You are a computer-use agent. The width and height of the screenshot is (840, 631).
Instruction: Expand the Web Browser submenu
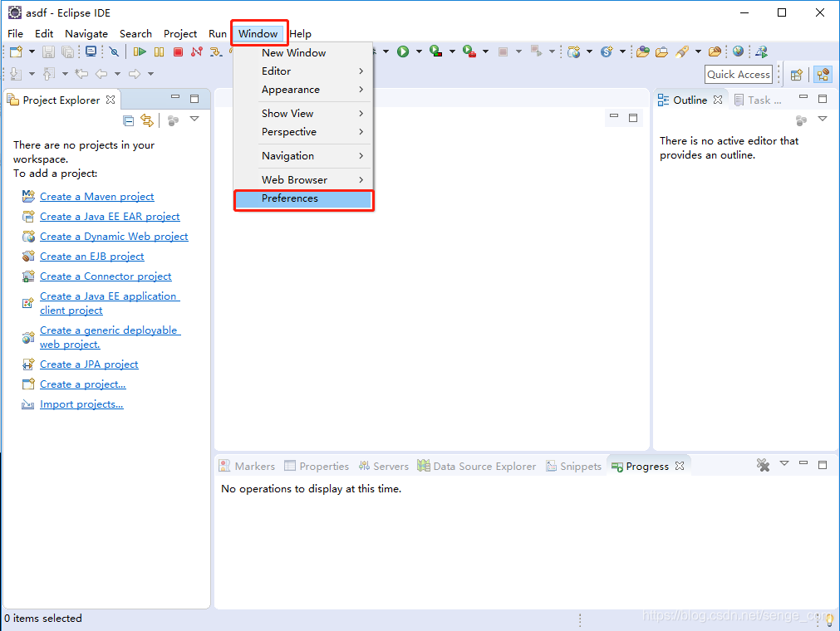[304, 180]
